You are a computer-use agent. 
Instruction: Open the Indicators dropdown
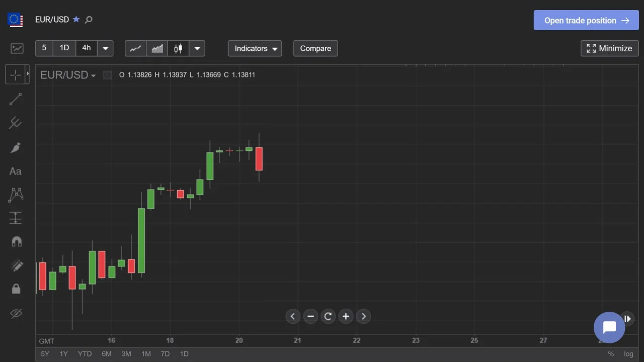(255, 48)
